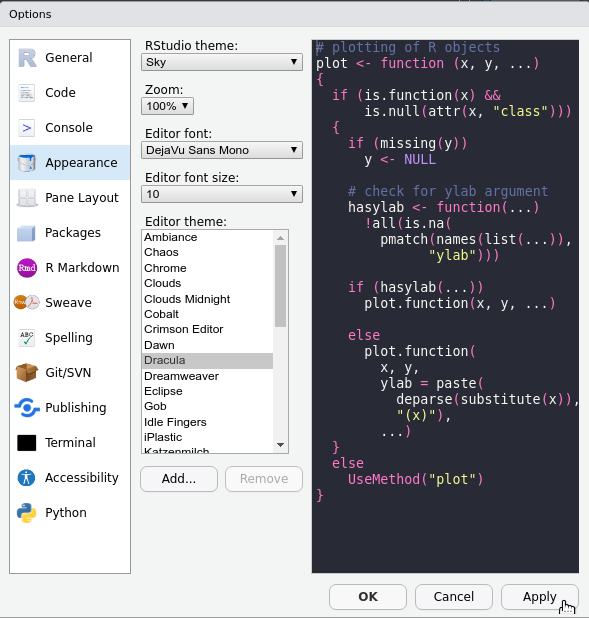Click the Cancel button
This screenshot has height=618, width=589.
454,597
